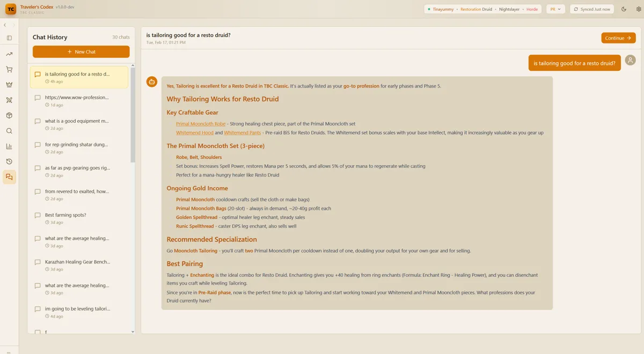
Task: Expand the PR phase dropdown
Action: click(x=555, y=9)
